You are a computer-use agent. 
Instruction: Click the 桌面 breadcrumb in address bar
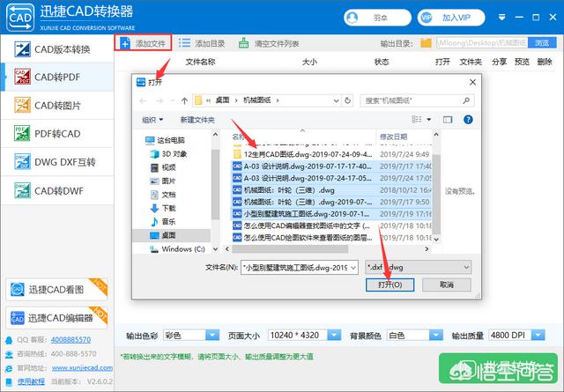click(x=222, y=100)
